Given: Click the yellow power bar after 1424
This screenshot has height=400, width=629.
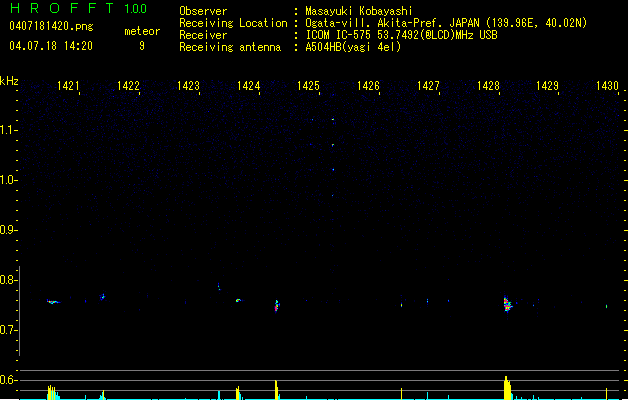Looking at the screenshot, I should 276,390.
